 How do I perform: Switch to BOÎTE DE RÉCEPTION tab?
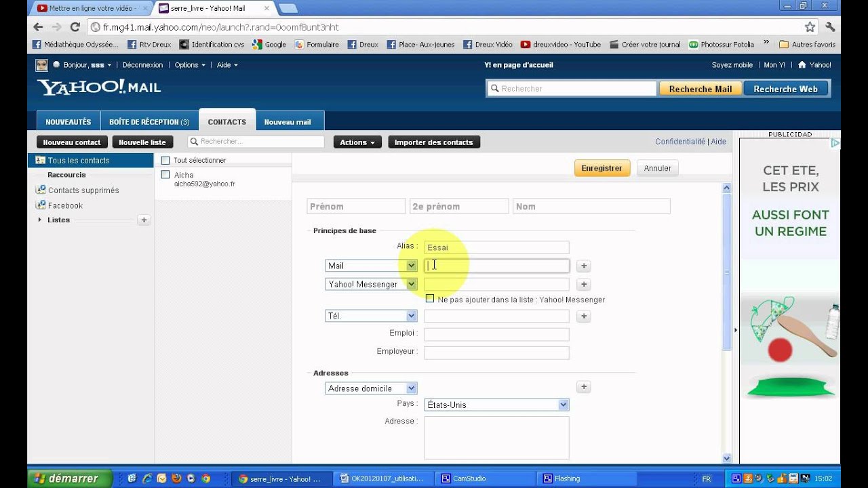click(x=149, y=122)
